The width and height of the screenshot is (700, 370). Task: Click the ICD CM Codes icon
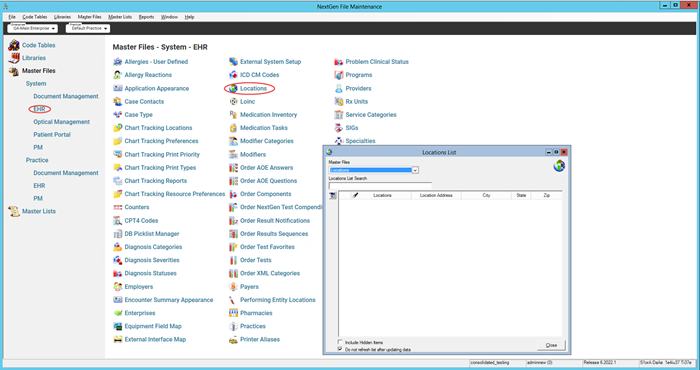tap(233, 75)
